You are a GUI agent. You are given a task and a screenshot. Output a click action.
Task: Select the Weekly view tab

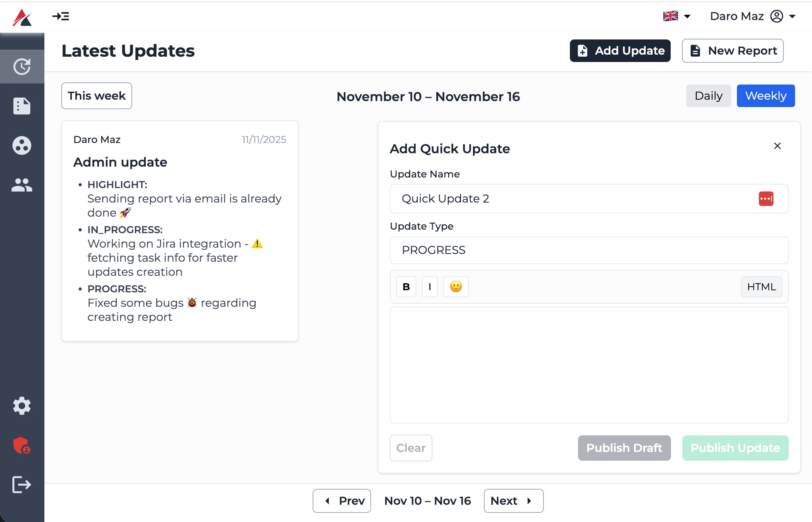765,96
